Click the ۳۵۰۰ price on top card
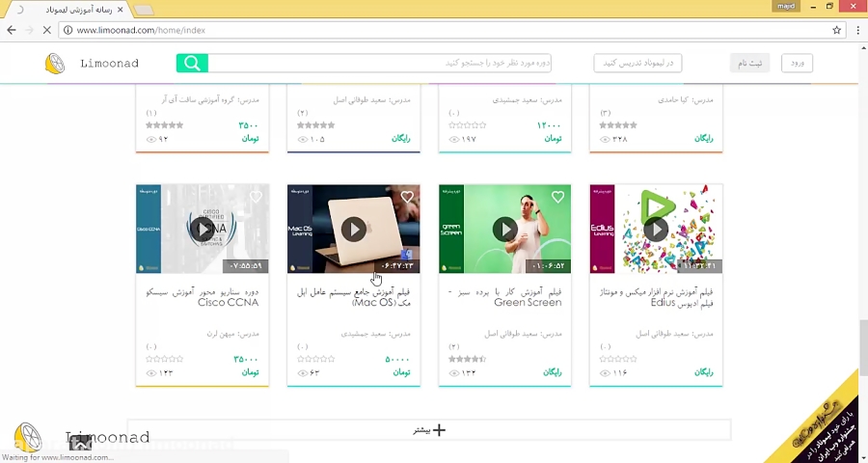 (249, 125)
